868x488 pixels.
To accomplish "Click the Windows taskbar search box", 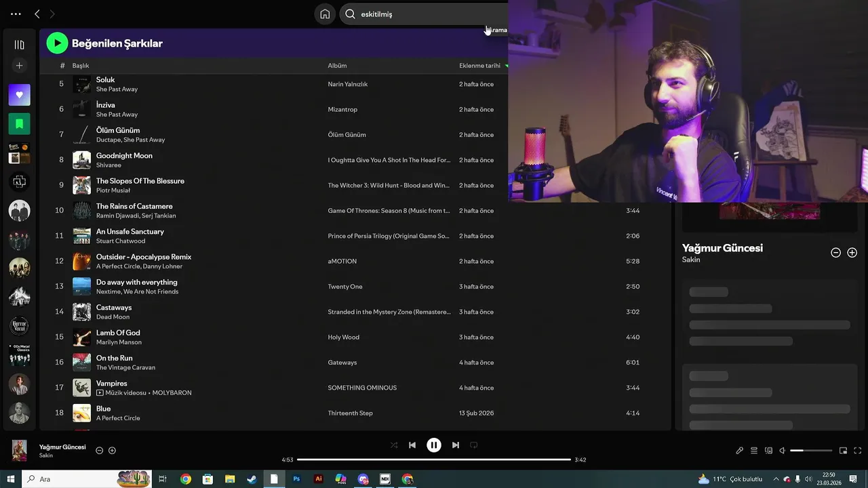I will (88, 479).
